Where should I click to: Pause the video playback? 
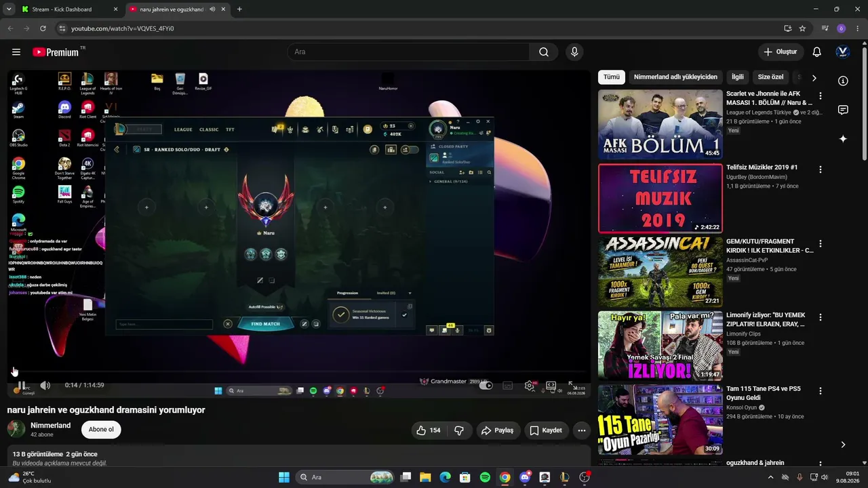click(x=20, y=386)
